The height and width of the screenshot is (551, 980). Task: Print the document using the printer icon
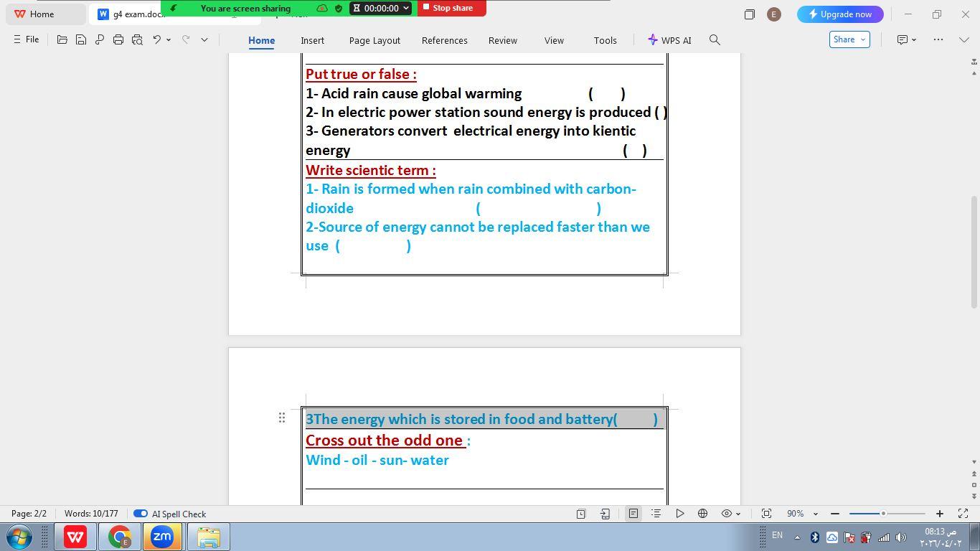pos(118,40)
